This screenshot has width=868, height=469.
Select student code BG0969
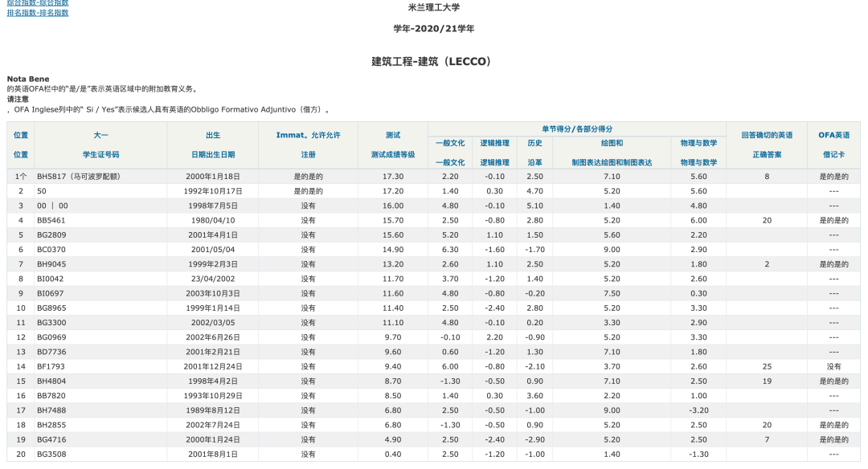[51, 337]
